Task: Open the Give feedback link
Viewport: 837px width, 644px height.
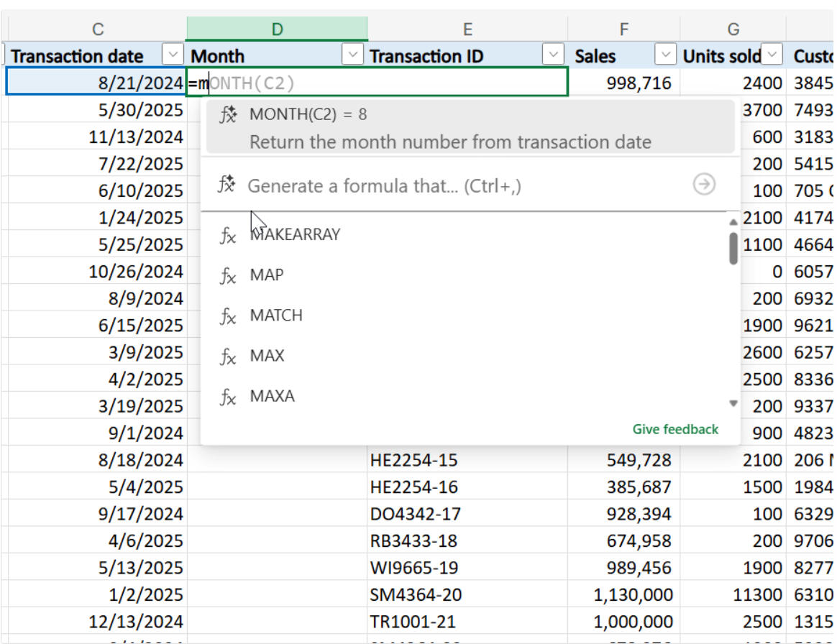Action: pos(675,429)
